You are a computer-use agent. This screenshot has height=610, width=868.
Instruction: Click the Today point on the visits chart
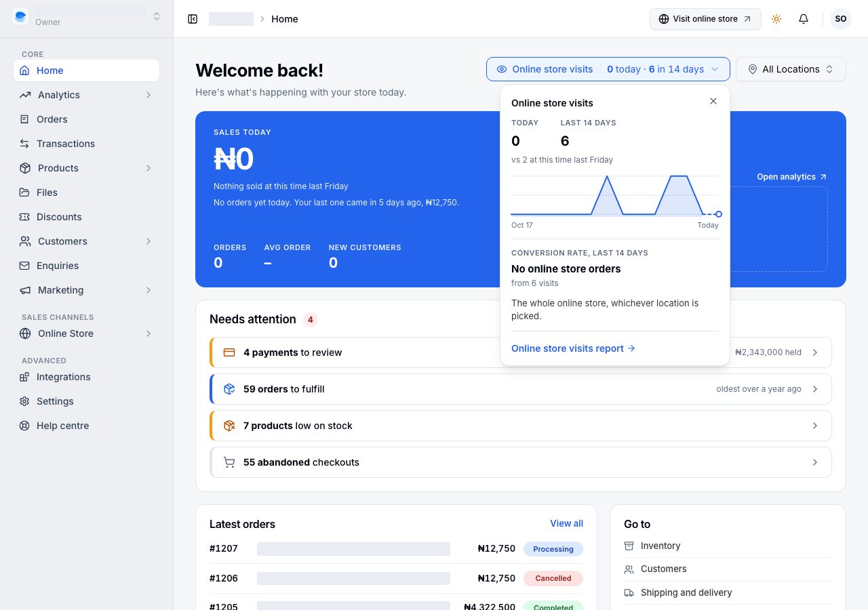pos(718,214)
